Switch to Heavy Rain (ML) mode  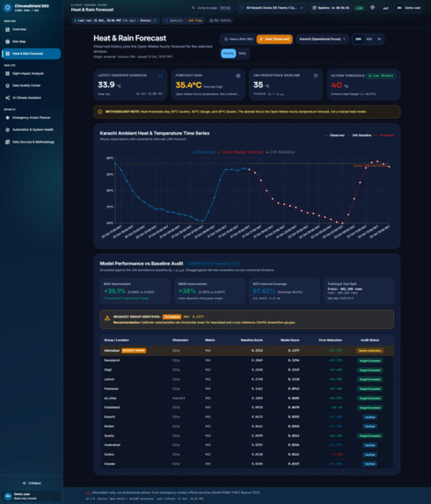click(238, 40)
